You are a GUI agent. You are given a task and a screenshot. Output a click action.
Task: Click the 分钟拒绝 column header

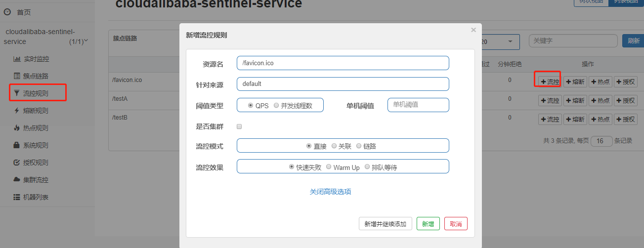click(510, 64)
